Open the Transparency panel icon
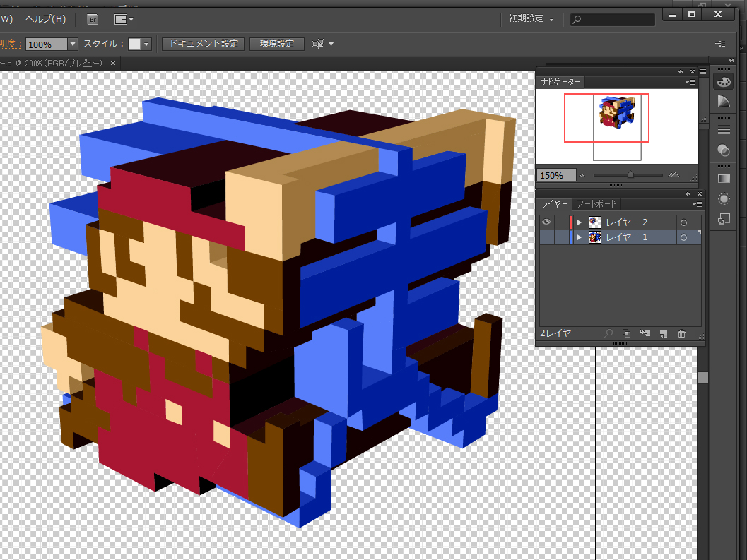This screenshot has width=747, height=560. [x=724, y=150]
